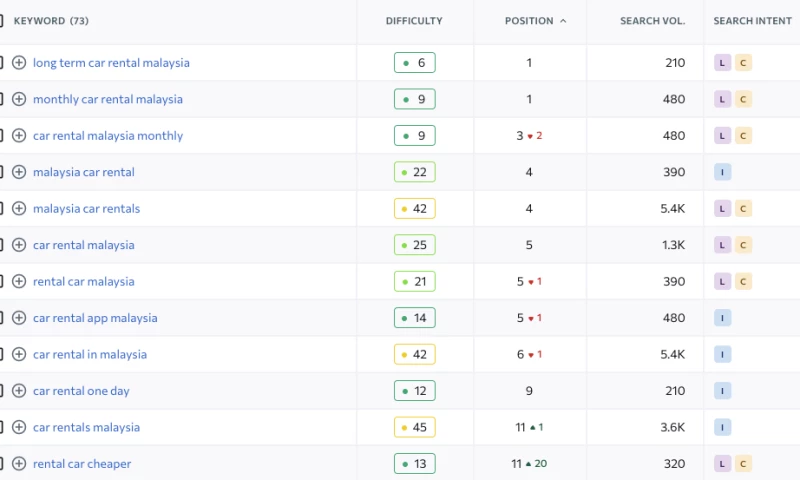The image size is (800, 480).
Task: Open the car rental malaysia keyword link
Action: pyautogui.click(x=83, y=245)
